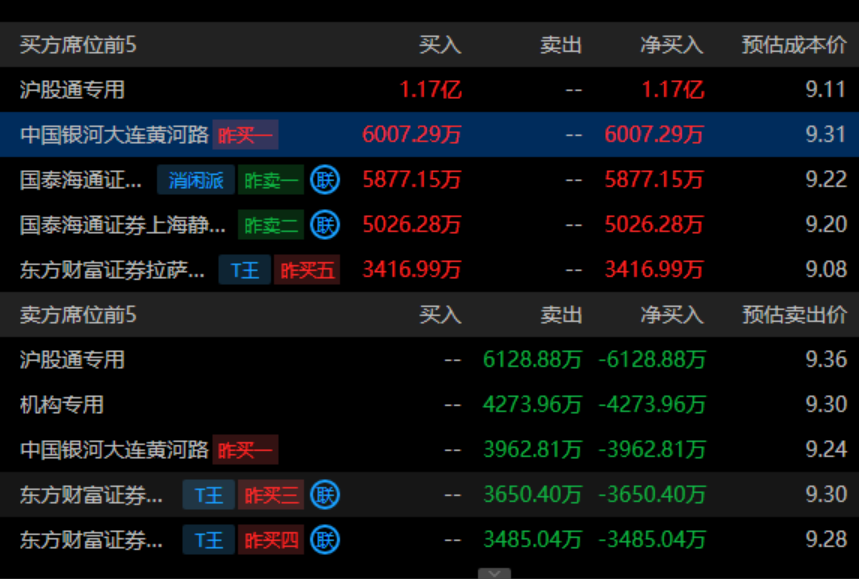Click the 联 icon next to 昨买三
Image resolution: width=859 pixels, height=579 pixels.
click(x=325, y=495)
